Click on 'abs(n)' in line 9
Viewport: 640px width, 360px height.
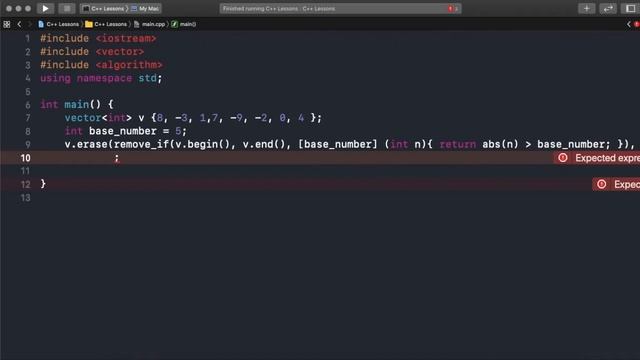pyautogui.click(x=500, y=144)
